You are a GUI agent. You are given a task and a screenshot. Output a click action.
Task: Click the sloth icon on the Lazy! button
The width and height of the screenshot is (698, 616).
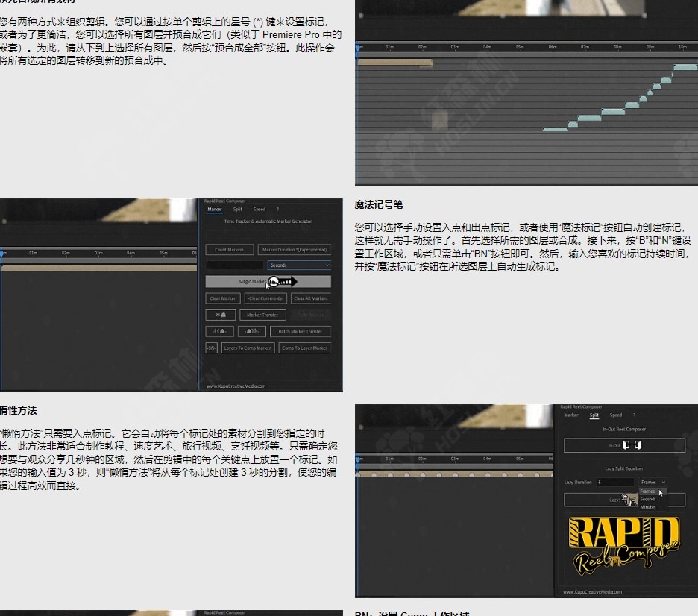click(x=629, y=500)
